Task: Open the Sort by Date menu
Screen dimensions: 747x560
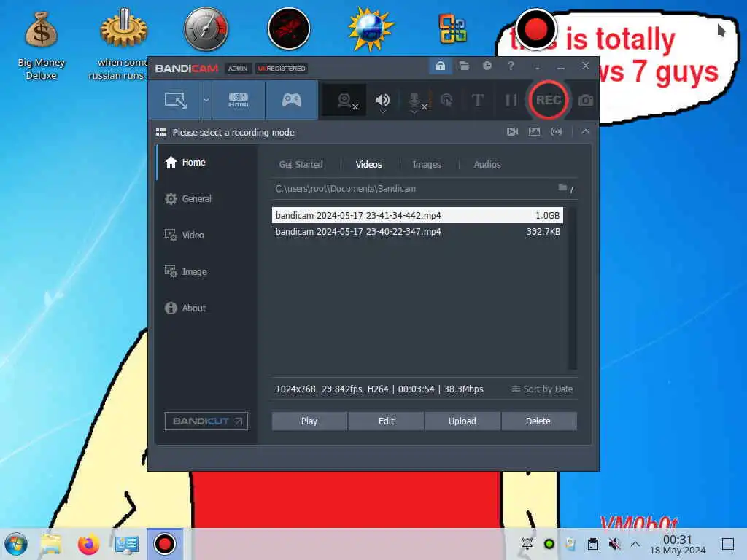Action: tap(542, 389)
